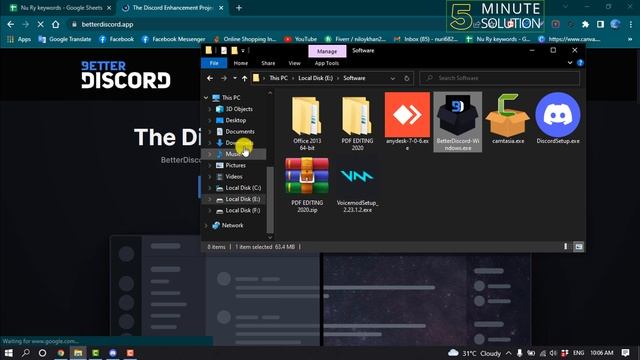Screen dimensions: 640x360
Task: Open the View ribbon tab
Action: [294, 63]
